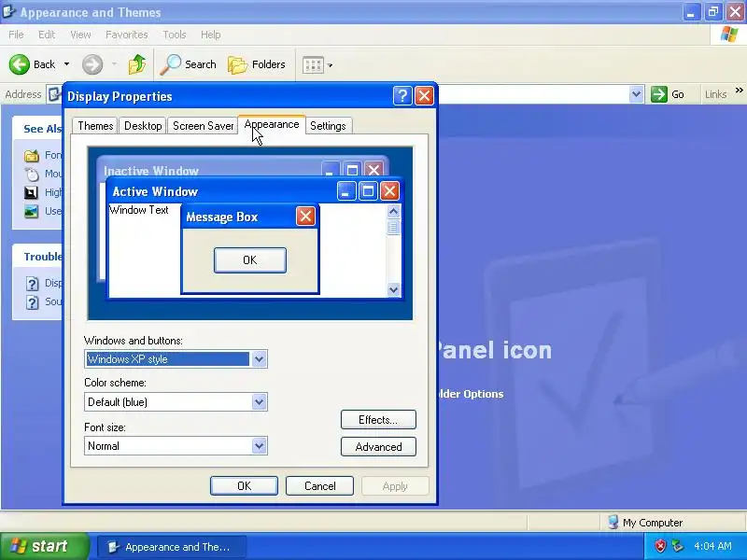Open the Tools menu
This screenshot has height=560, width=747.
point(175,35)
